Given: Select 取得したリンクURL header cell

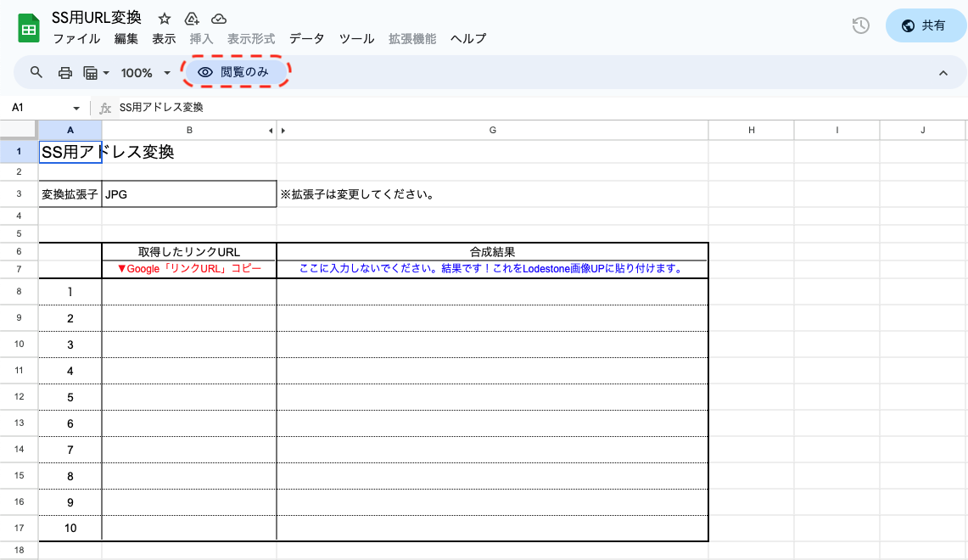Looking at the screenshot, I should (189, 251).
